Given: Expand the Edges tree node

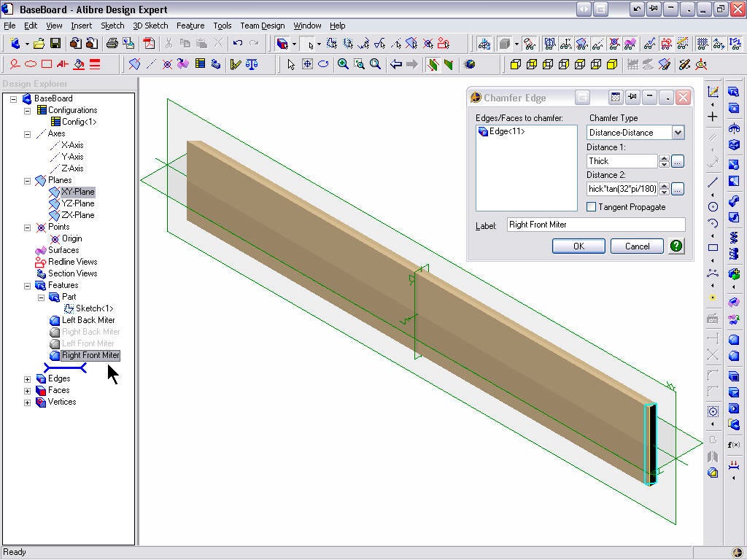Looking at the screenshot, I should point(28,378).
